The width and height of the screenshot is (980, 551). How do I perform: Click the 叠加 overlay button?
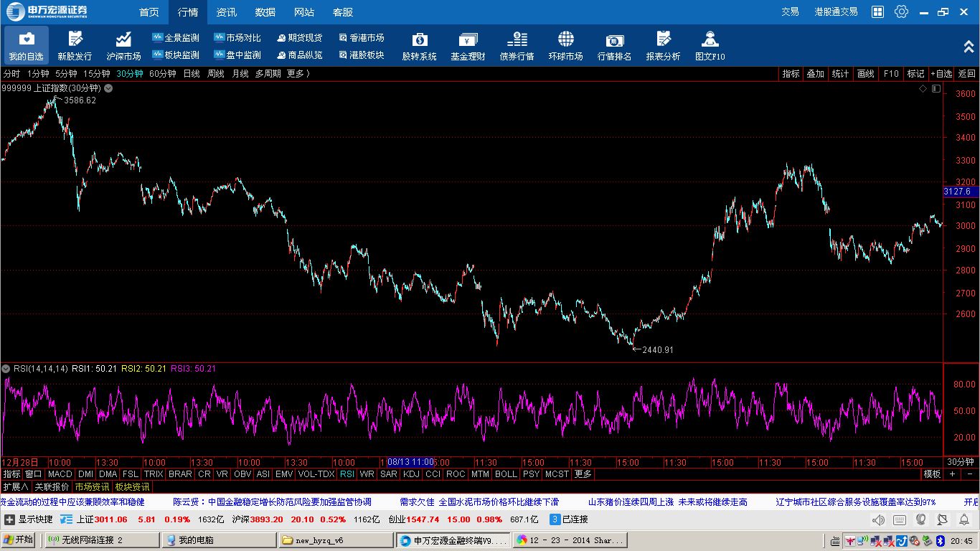815,74
